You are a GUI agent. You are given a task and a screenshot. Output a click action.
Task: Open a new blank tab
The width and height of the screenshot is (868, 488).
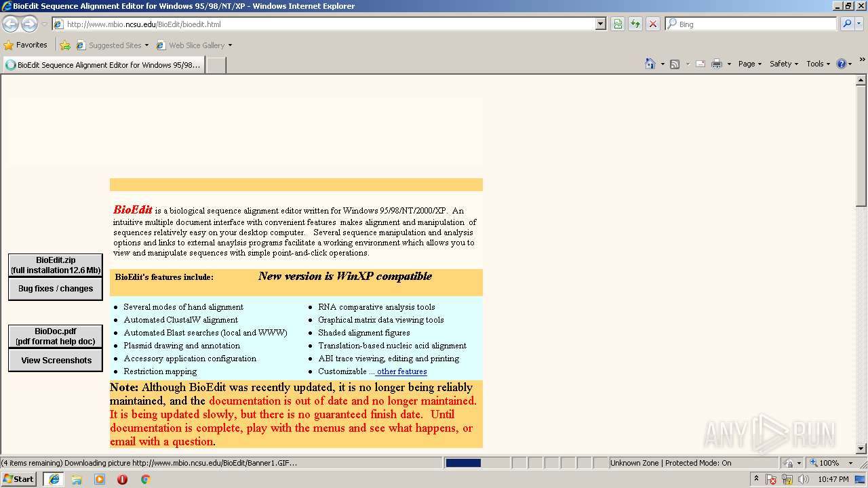click(216, 65)
